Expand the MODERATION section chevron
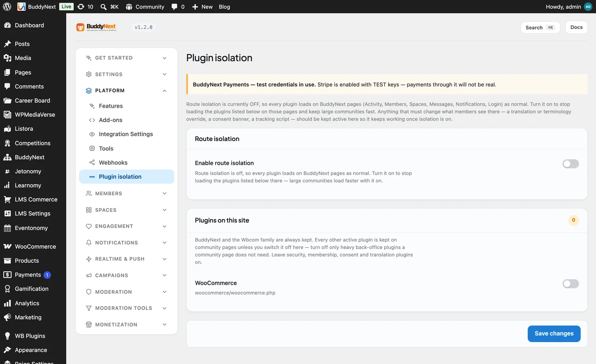 point(164,292)
